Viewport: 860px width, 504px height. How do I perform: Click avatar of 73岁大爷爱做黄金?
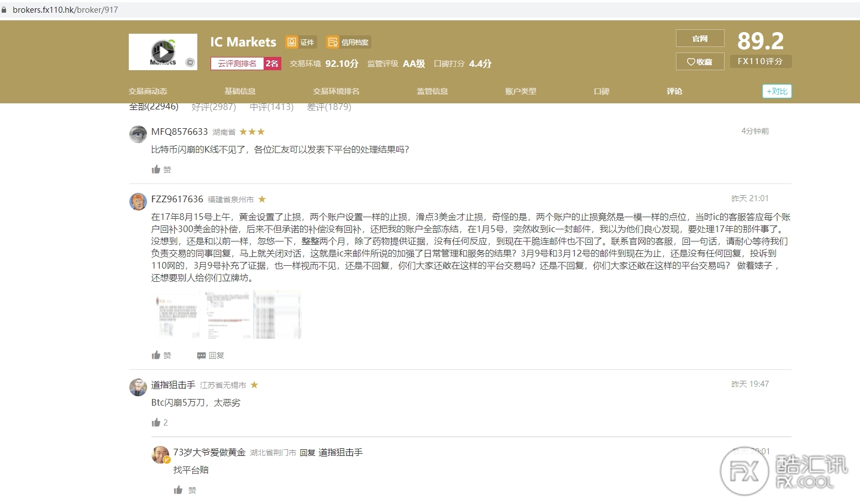(160, 455)
